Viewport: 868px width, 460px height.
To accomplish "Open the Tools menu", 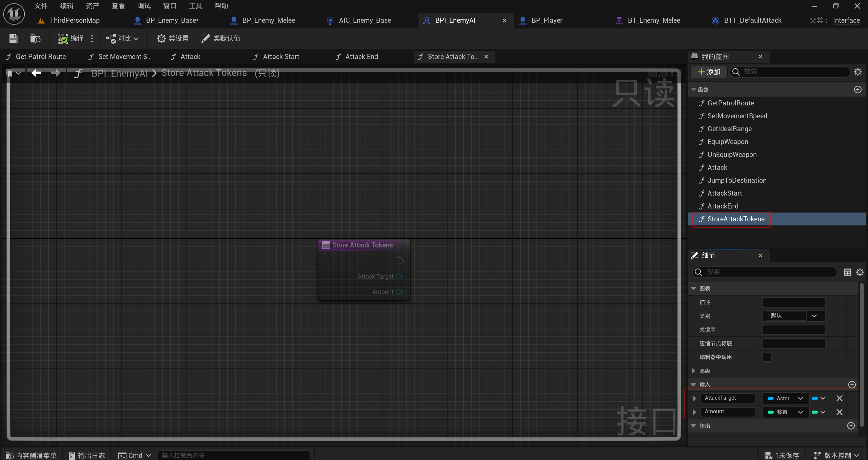I will 195,6.
